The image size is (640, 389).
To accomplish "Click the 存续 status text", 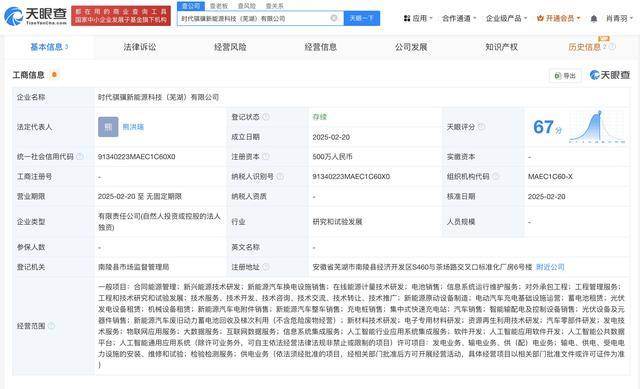I will (320, 117).
